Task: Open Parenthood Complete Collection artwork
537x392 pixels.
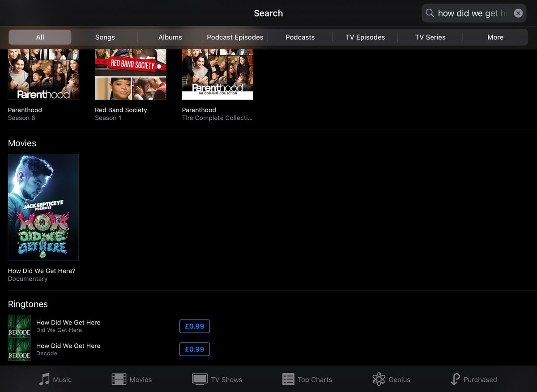Action: click(217, 74)
